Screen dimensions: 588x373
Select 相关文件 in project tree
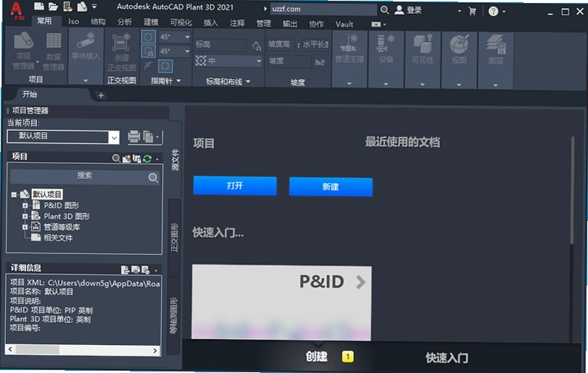(x=58, y=238)
